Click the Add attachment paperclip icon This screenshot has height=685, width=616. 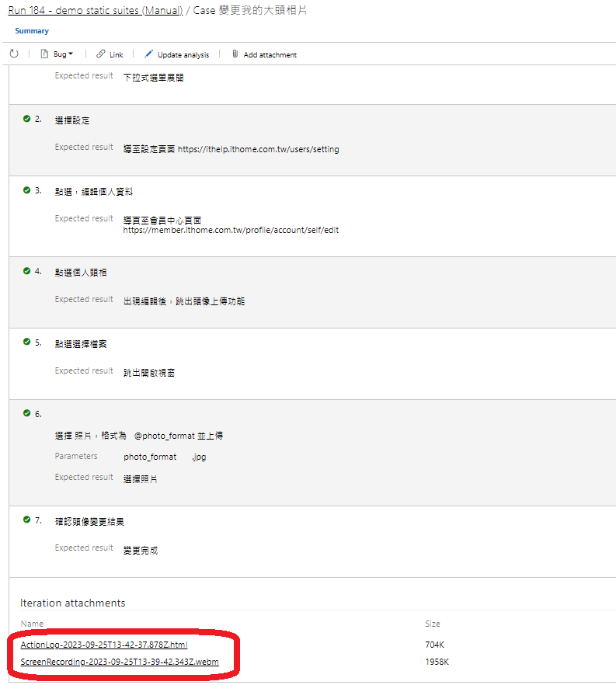tap(235, 54)
